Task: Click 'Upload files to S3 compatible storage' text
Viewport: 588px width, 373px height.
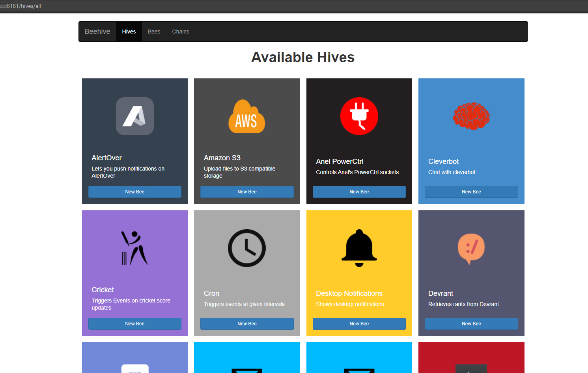Action: [x=239, y=172]
